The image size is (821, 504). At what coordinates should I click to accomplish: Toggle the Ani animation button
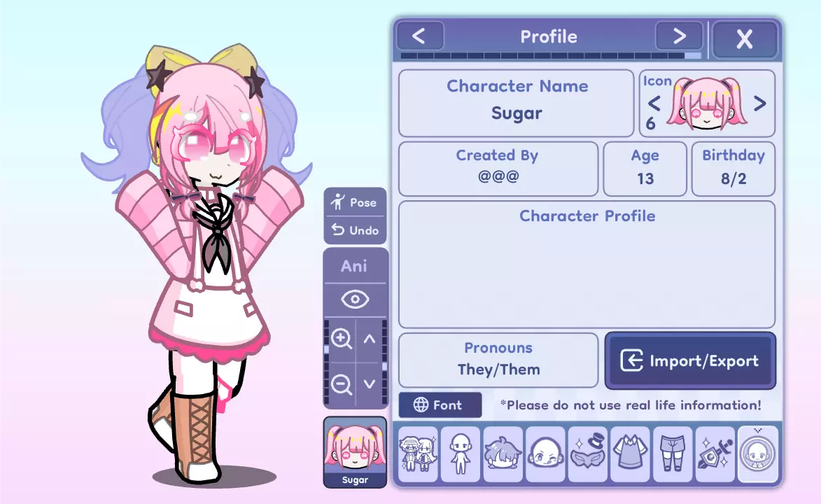coord(354,266)
